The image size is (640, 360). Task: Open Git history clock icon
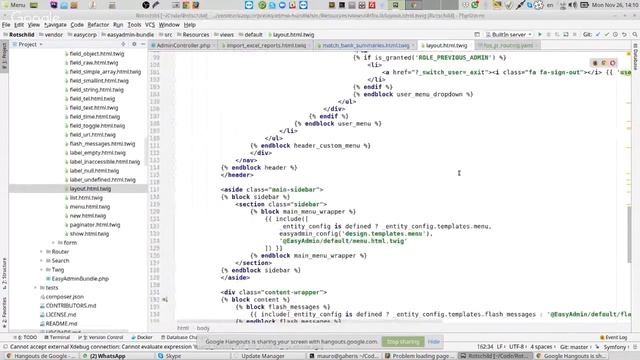(x=616, y=35)
